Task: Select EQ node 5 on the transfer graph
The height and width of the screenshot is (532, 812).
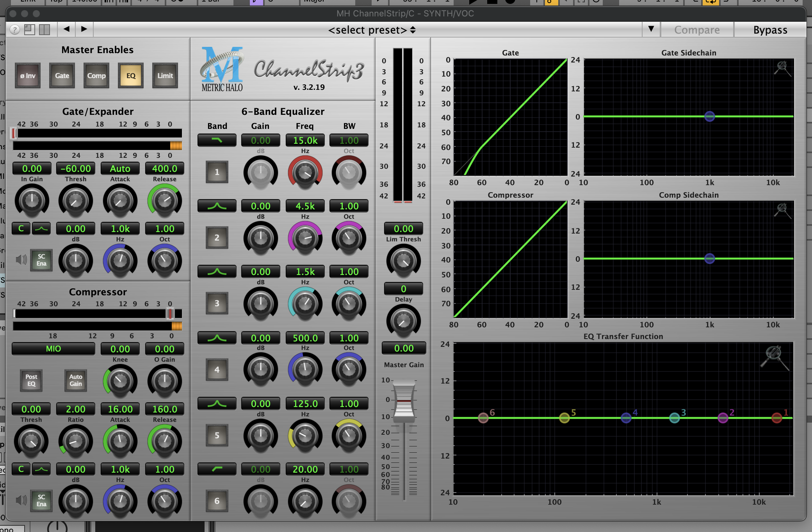Action: click(564, 418)
